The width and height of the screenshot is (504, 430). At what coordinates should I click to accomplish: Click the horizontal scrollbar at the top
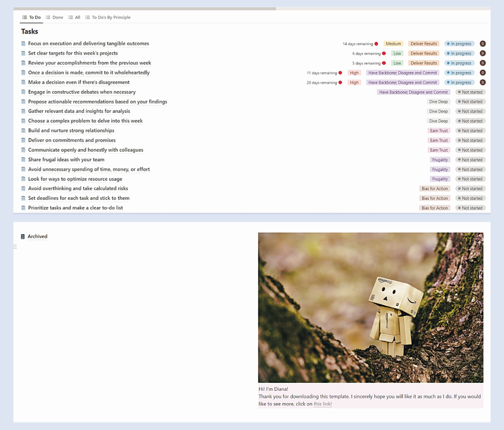tap(144, 9)
